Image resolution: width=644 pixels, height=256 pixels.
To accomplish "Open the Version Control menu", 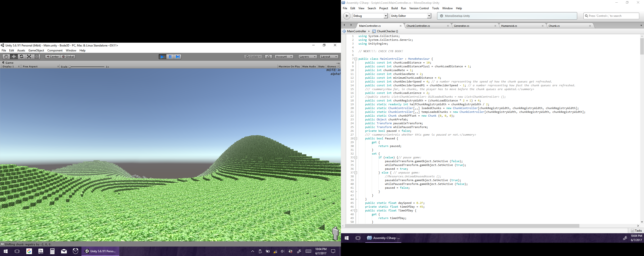I will click(x=419, y=8).
